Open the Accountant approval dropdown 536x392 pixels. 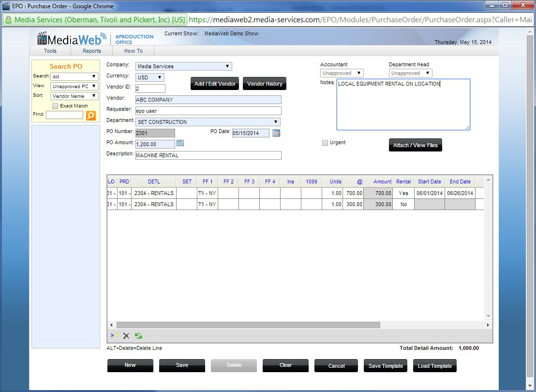pyautogui.click(x=342, y=73)
